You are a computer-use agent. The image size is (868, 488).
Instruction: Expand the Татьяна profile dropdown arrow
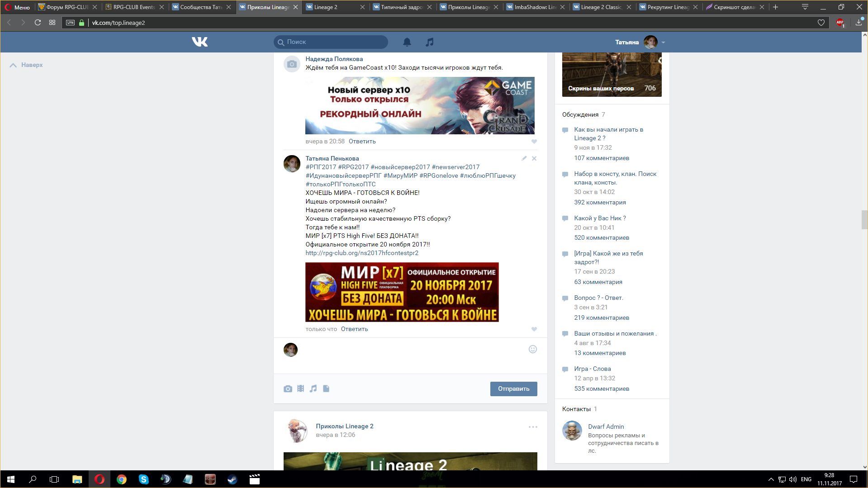point(663,42)
